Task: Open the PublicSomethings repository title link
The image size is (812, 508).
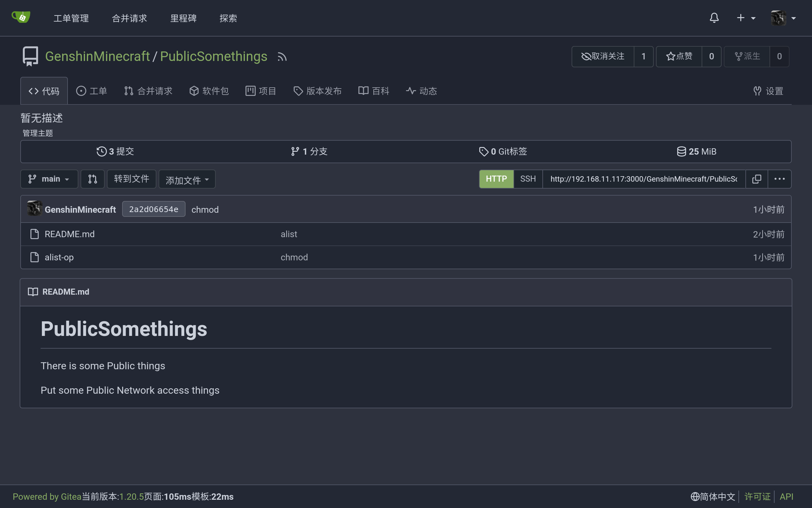Action: click(213, 56)
